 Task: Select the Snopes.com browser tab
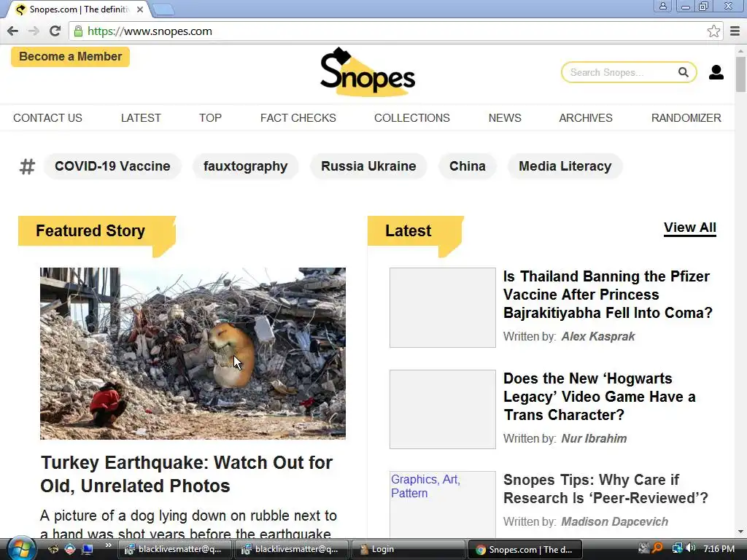(79, 9)
